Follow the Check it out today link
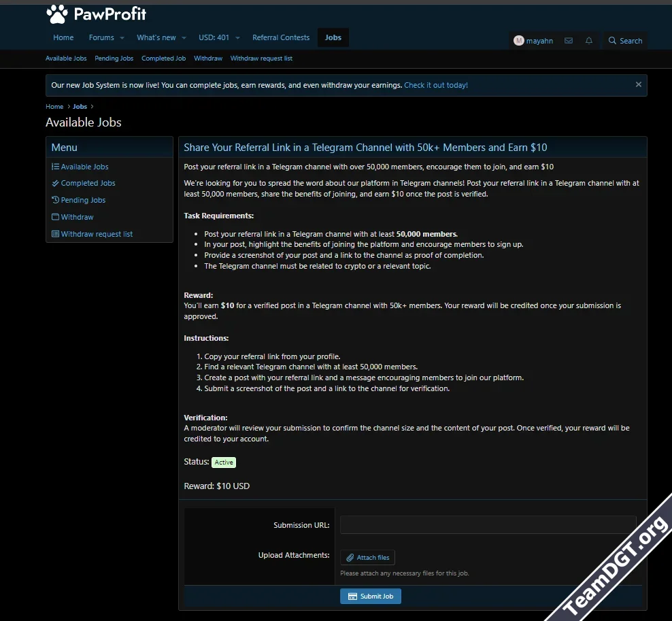The width and height of the screenshot is (672, 621). click(x=435, y=86)
